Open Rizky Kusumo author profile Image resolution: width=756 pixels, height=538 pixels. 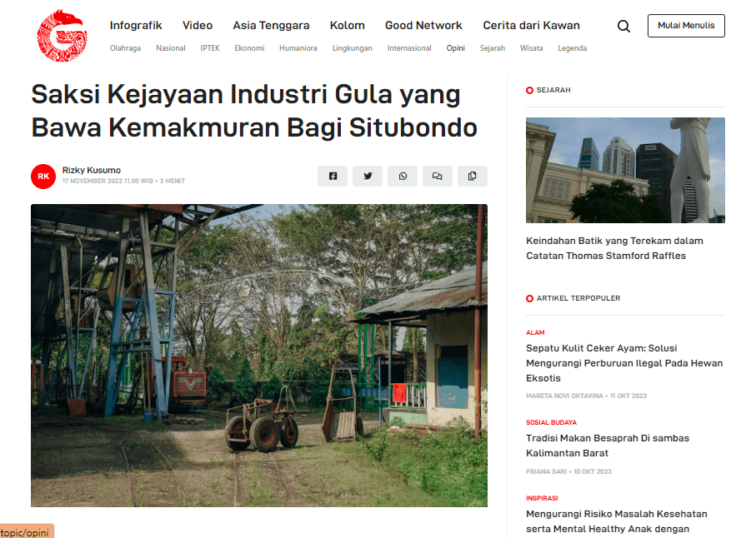[92, 170]
